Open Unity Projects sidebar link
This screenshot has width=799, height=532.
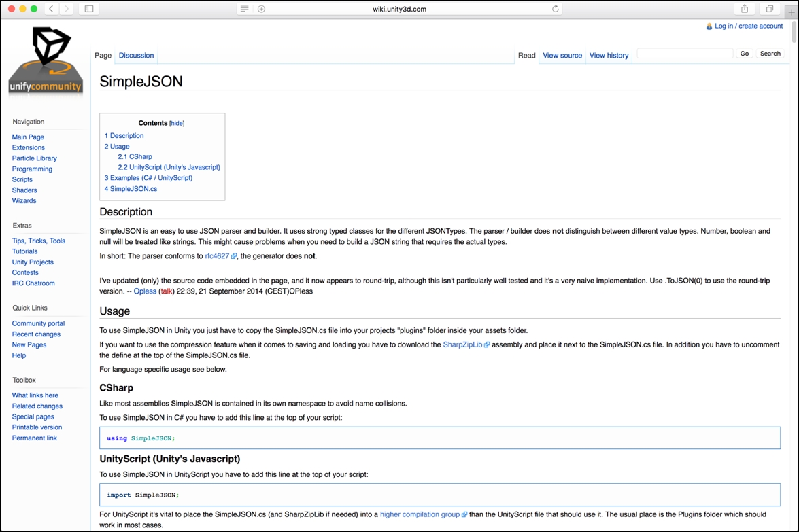[33, 262]
